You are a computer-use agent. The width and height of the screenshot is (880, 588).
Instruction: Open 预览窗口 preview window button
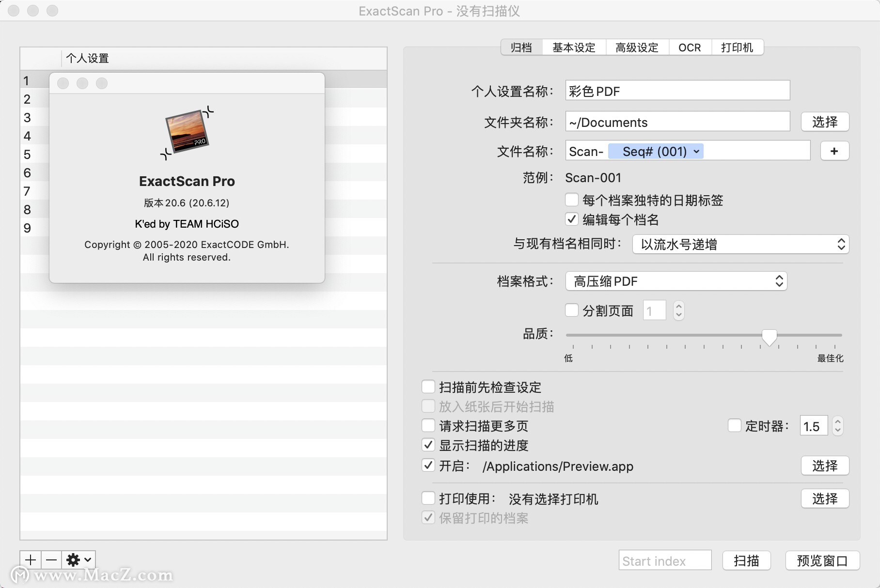(x=822, y=560)
